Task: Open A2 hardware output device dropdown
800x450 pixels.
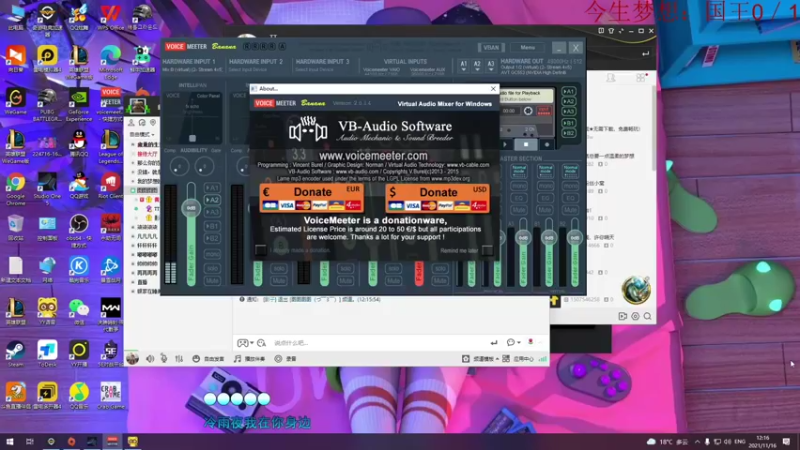Action: pos(477,65)
